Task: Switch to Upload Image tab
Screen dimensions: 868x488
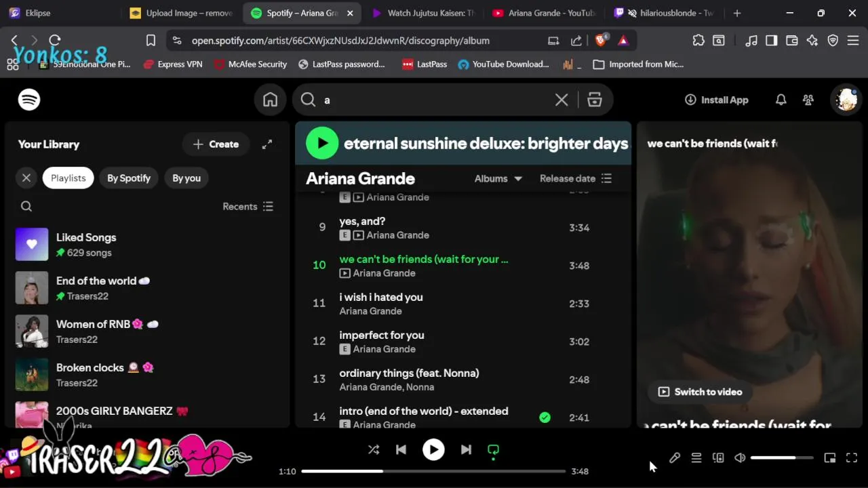Action: pyautogui.click(x=182, y=13)
